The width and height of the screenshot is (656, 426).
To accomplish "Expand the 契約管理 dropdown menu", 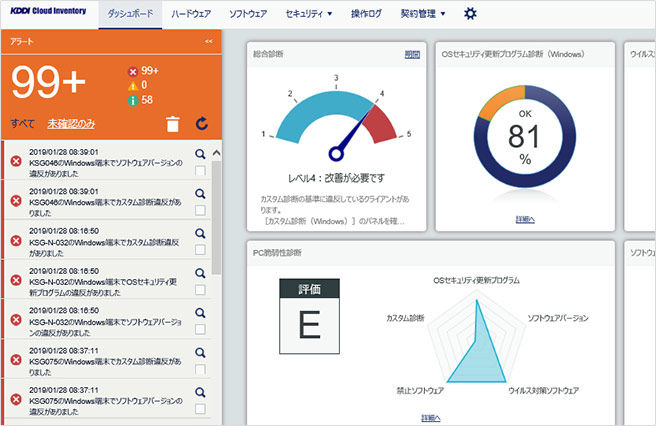I will (423, 14).
